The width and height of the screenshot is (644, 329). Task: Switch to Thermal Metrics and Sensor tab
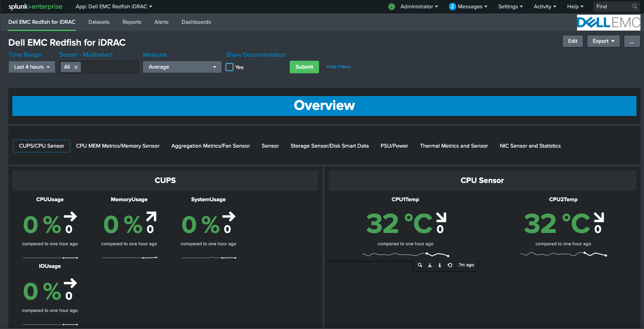(454, 146)
